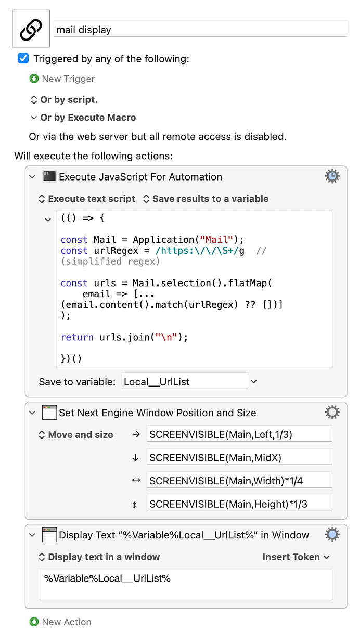Open the "Move and size" popup menu
The image size is (359, 644).
(76, 435)
